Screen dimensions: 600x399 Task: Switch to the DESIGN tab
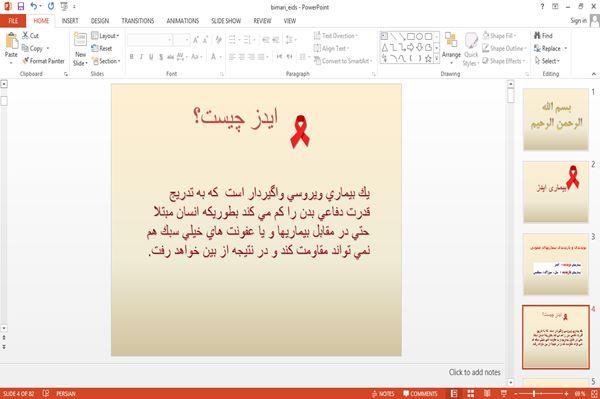point(100,21)
